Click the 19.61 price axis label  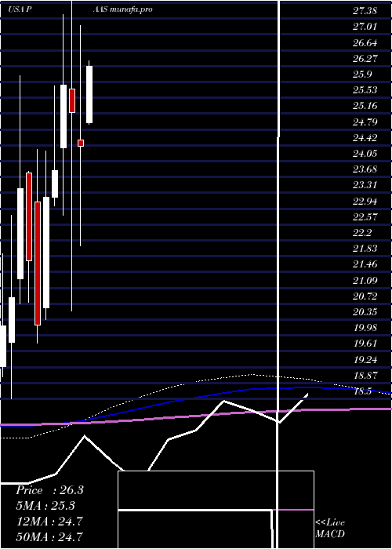click(365, 344)
